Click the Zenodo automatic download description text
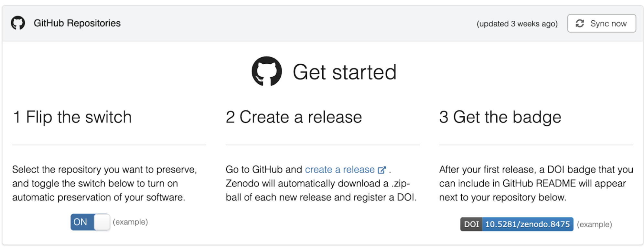This screenshot has height=247, width=644. tap(321, 190)
